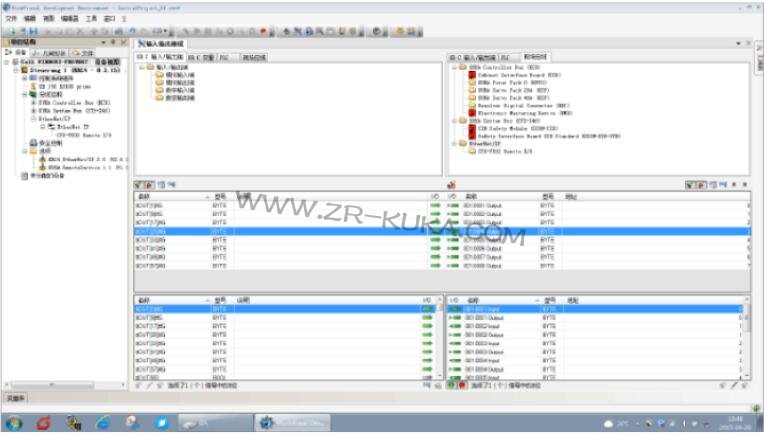Click the 型号 column header in the left signal list

tap(219, 197)
